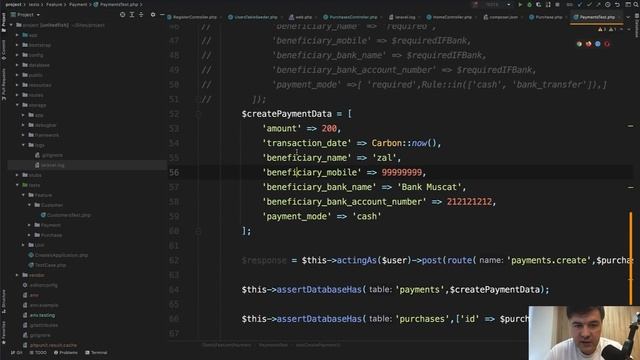Switch to composer.json editor tab
Viewport: 640px width, 360px height.
[x=502, y=17]
